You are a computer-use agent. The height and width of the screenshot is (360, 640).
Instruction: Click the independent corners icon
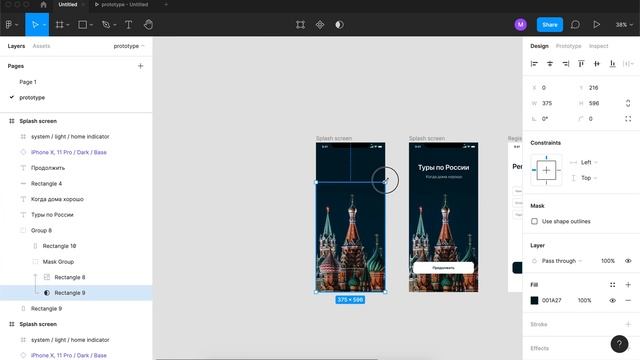click(x=628, y=119)
